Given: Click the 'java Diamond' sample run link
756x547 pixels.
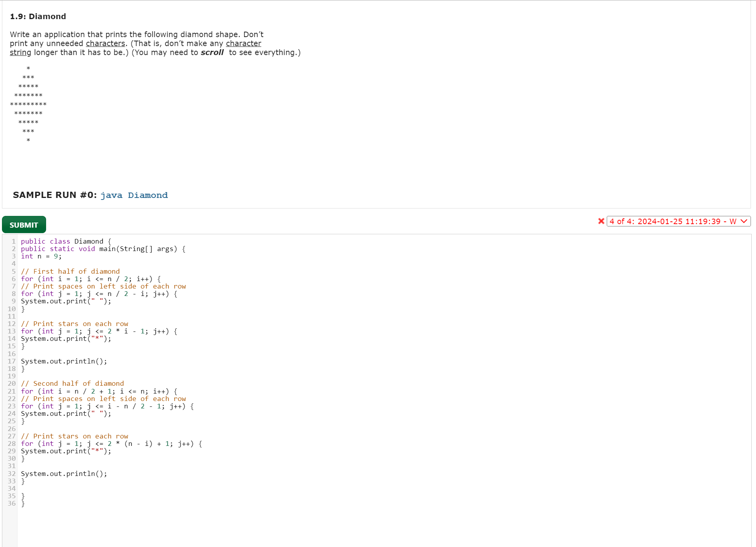Looking at the screenshot, I should tap(134, 195).
